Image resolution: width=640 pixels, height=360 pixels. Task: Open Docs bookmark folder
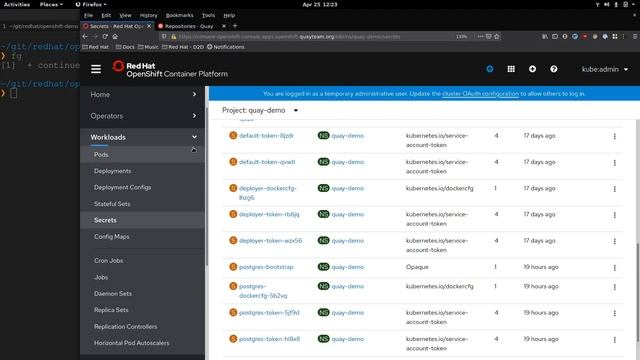point(125,47)
